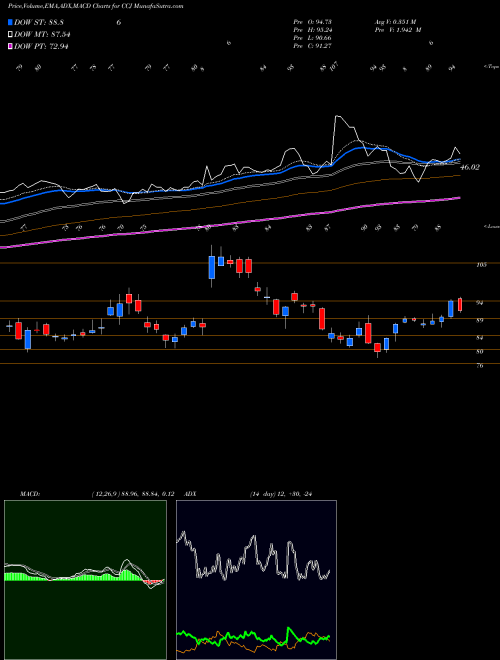Click the 'MACD:' panel heading

[29, 494]
